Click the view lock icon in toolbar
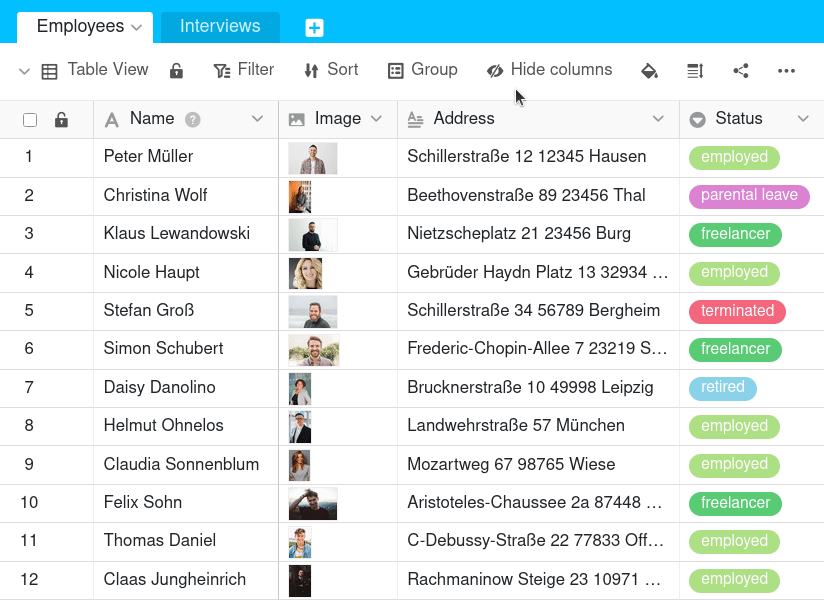 [176, 70]
